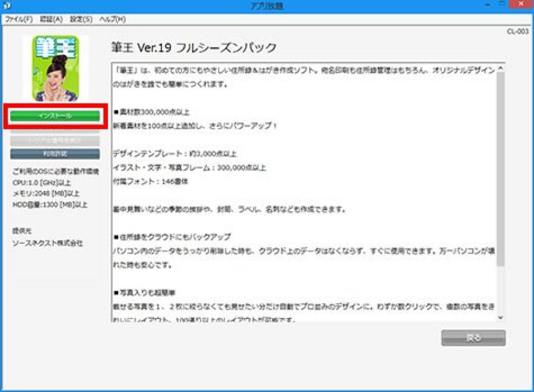Open the 設定(S) menu
The width and height of the screenshot is (534, 392).
click(x=81, y=20)
